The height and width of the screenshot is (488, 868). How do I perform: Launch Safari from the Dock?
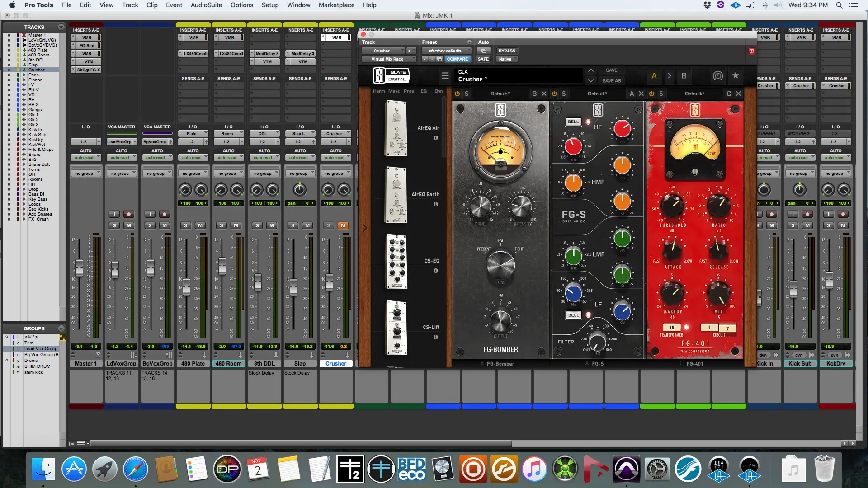click(x=135, y=469)
